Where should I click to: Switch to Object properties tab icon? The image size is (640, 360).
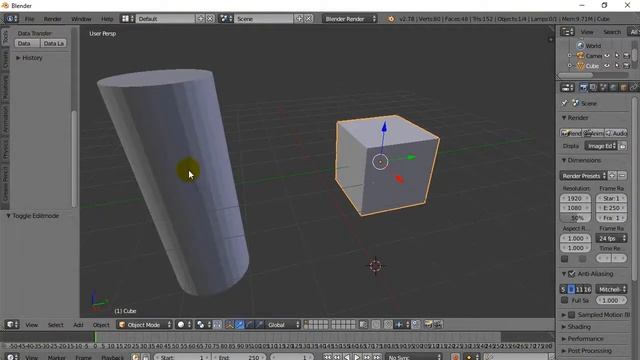(x=623, y=87)
